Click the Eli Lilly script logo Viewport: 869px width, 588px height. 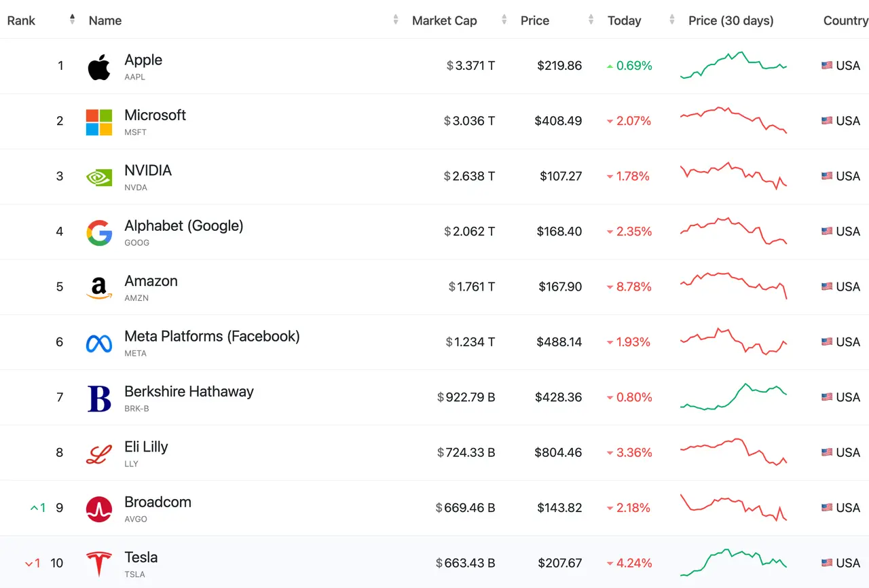click(x=99, y=454)
